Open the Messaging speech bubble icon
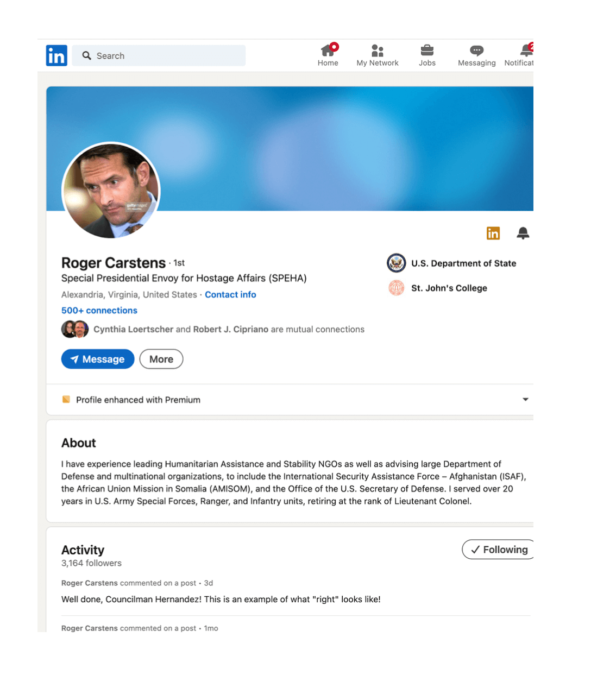The width and height of the screenshot is (616, 694). click(476, 51)
